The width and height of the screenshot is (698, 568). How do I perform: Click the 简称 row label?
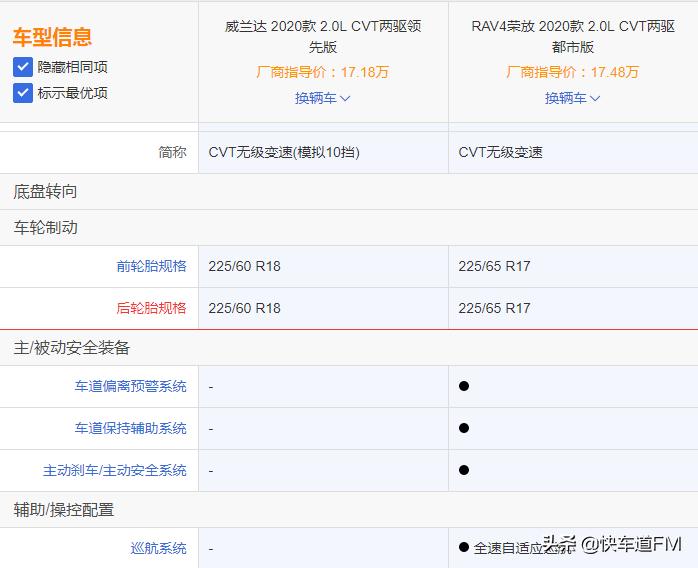click(x=172, y=152)
